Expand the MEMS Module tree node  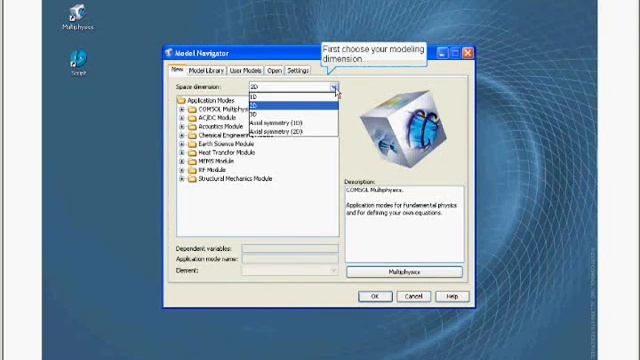tap(182, 161)
